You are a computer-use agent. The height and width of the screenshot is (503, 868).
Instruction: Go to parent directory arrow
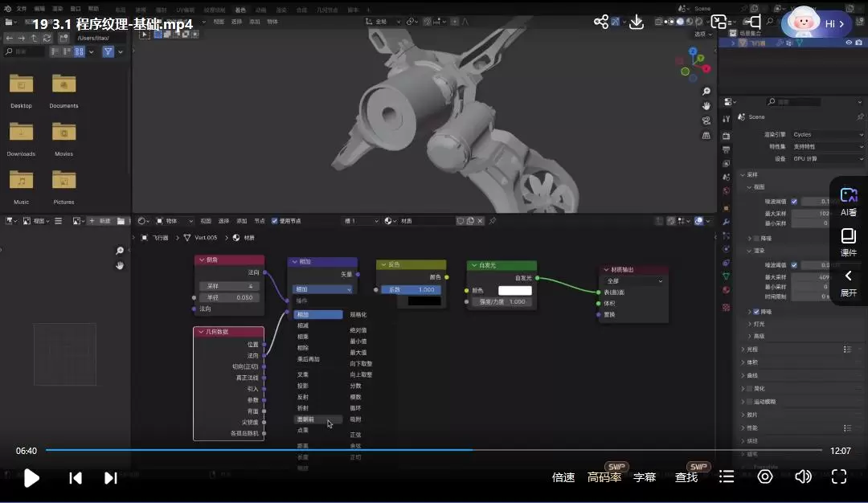point(34,39)
